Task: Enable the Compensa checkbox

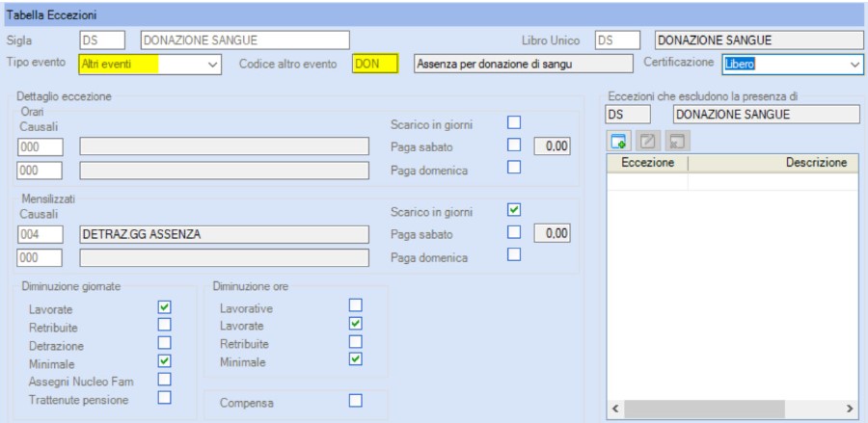Action: pos(355,400)
